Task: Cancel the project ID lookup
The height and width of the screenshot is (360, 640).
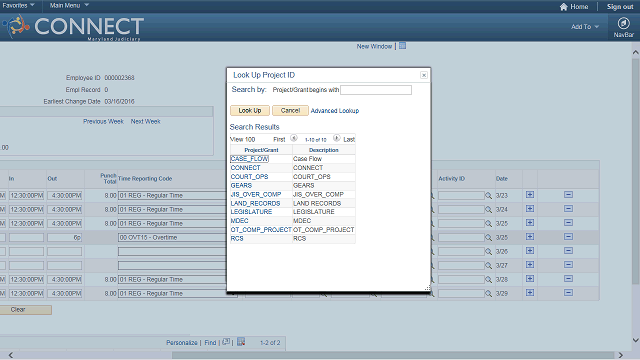Action: coord(290,111)
